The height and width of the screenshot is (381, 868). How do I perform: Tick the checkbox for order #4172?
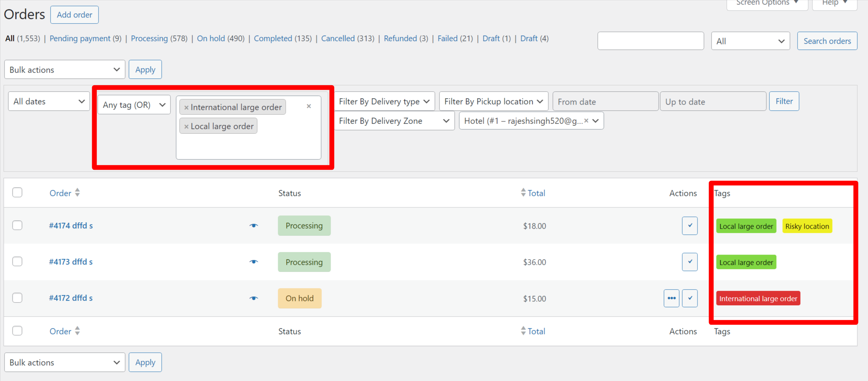click(x=17, y=297)
